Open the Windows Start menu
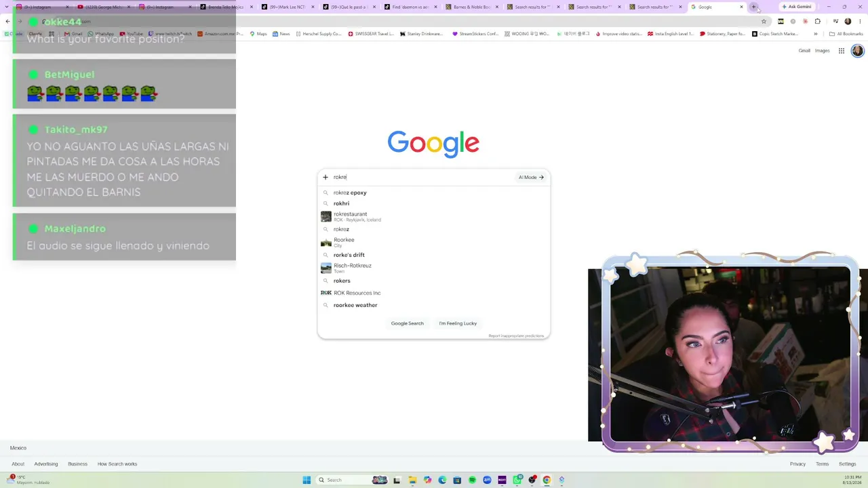 pos(307,480)
